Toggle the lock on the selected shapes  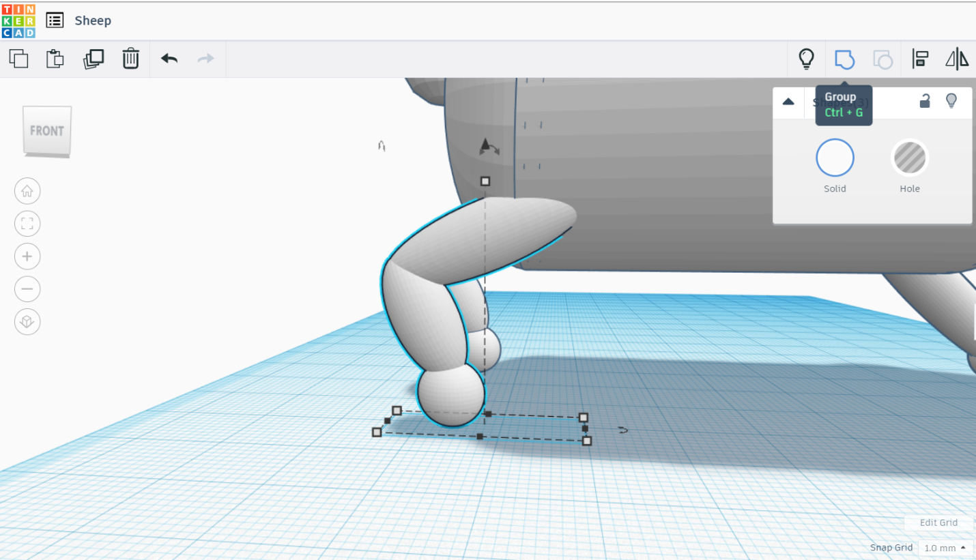coord(925,101)
